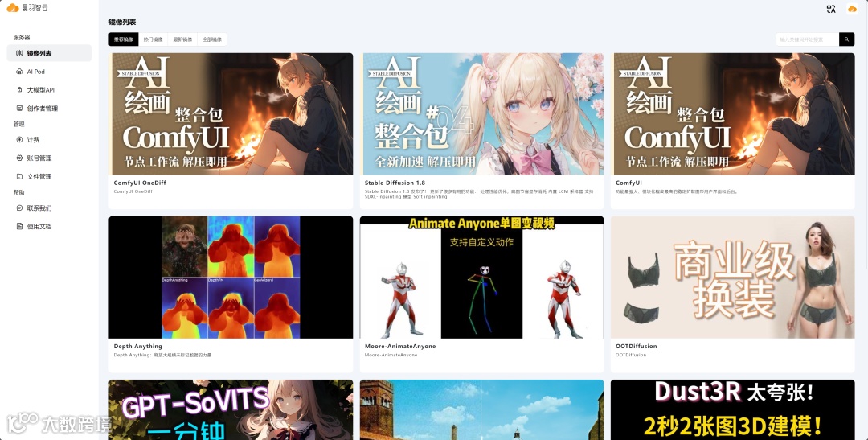Click the 使用文档 document icon
The width and height of the screenshot is (868, 440).
[x=19, y=226]
